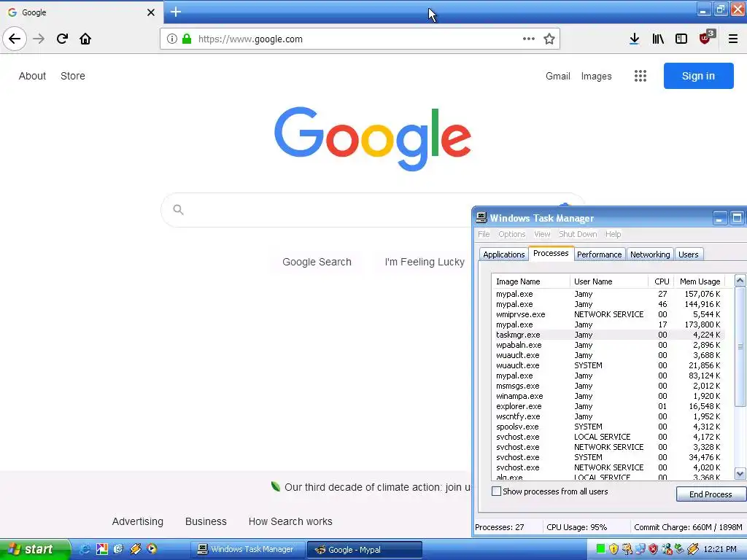Open the browser hamburger menu
The width and height of the screenshot is (747, 560).
tap(732, 39)
